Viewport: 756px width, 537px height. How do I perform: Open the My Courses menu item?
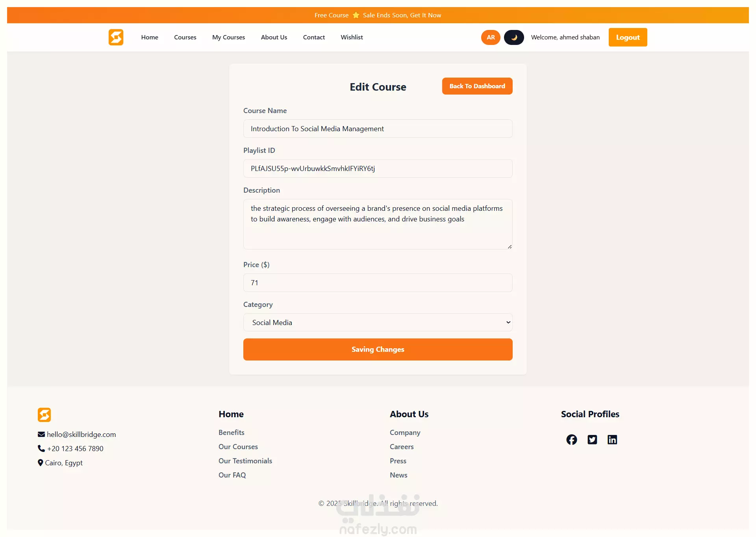(x=228, y=37)
